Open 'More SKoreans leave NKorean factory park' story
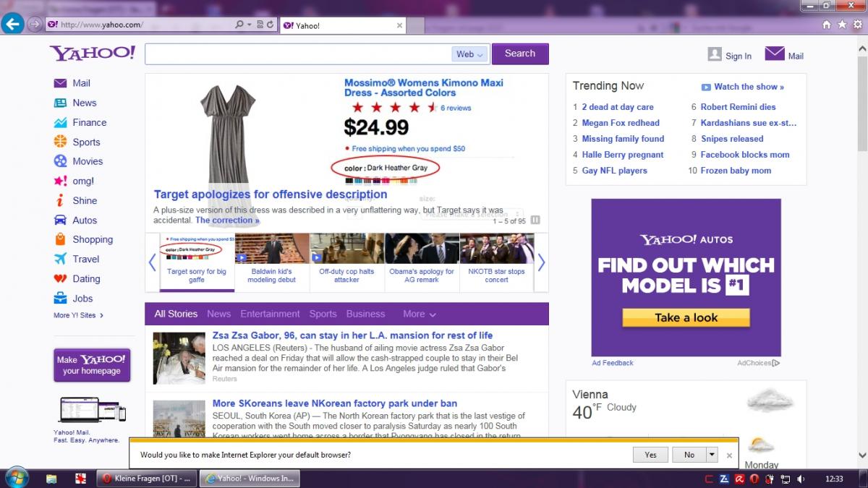Screen dimensions: 868x488 (335, 403)
